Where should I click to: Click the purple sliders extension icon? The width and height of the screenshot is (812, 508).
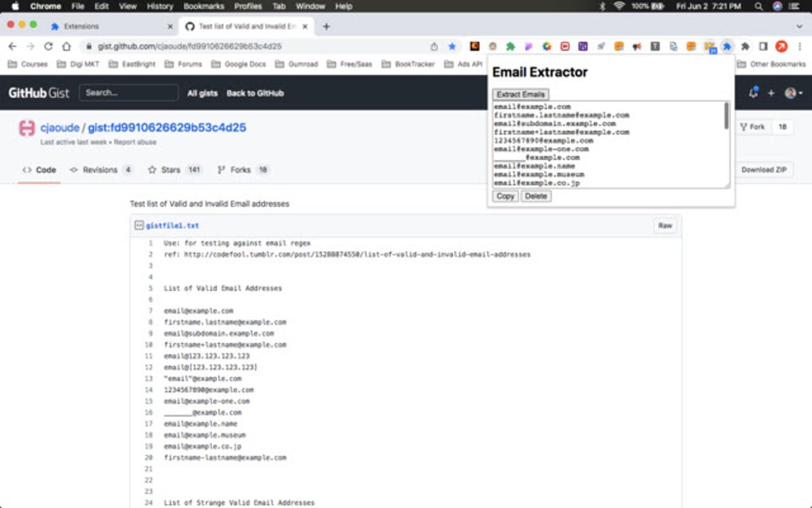[583, 47]
